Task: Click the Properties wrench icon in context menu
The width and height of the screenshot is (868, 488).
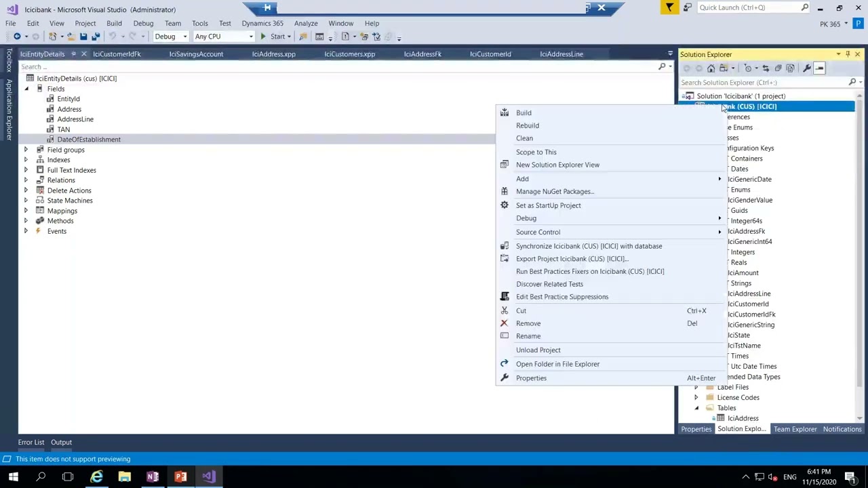Action: pos(504,378)
